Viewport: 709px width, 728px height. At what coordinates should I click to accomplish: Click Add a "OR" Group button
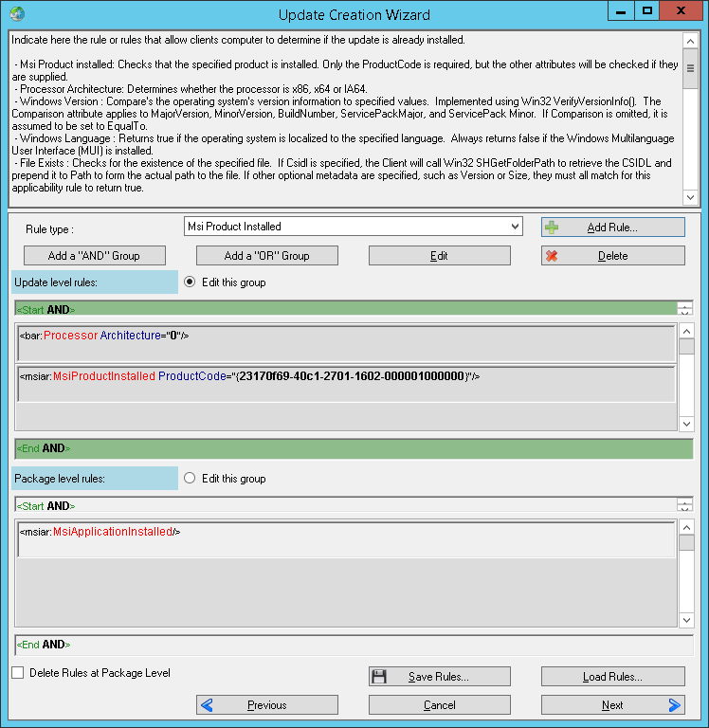click(x=267, y=256)
